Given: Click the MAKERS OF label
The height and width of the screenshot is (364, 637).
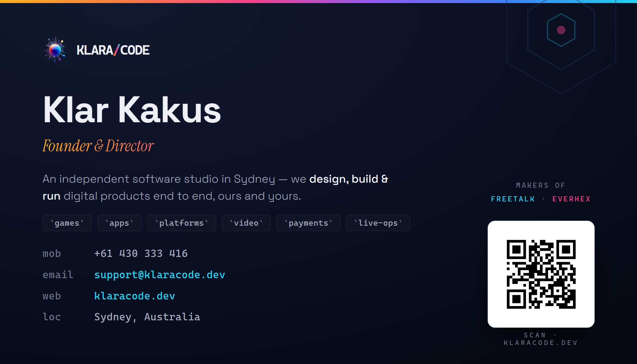Looking at the screenshot, I should pyautogui.click(x=541, y=185).
